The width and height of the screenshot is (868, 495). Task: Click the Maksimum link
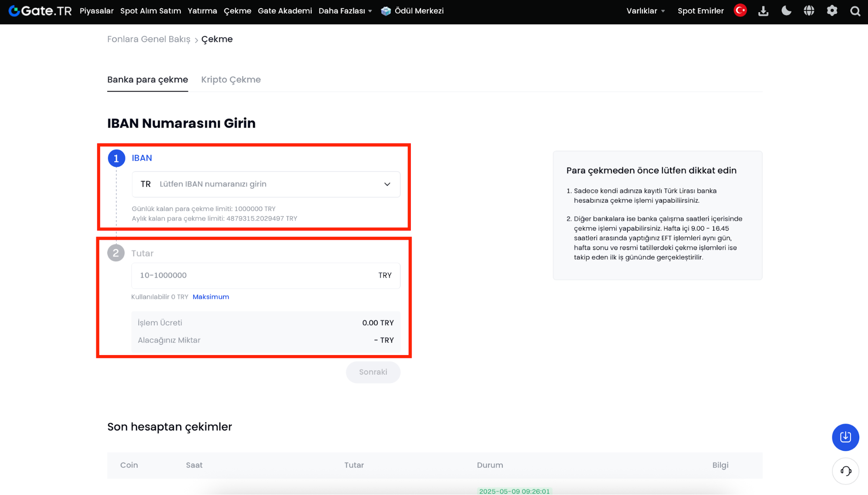211,297
